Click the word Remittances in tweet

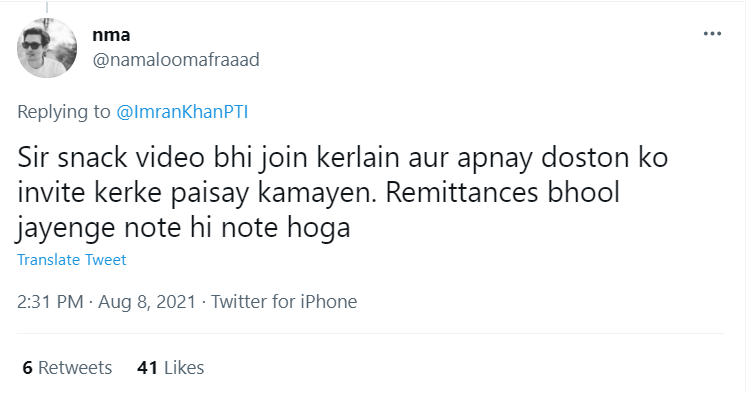(462, 192)
